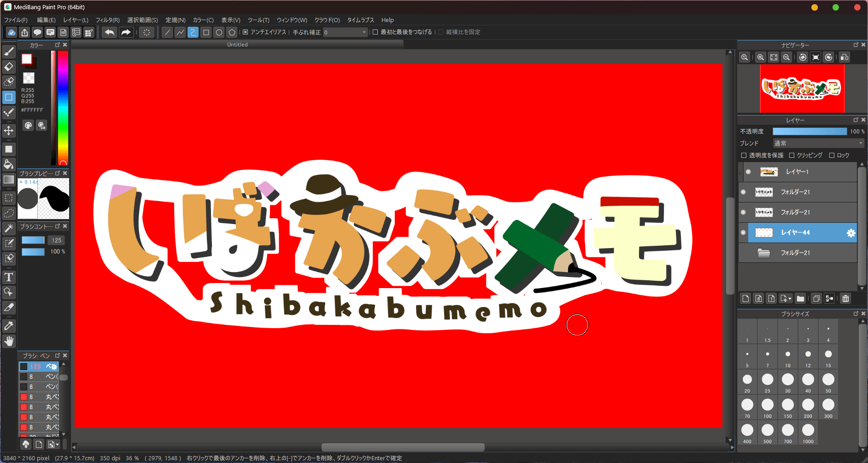Select the Brush tool
Image resolution: width=868 pixels, height=463 pixels.
[x=9, y=51]
